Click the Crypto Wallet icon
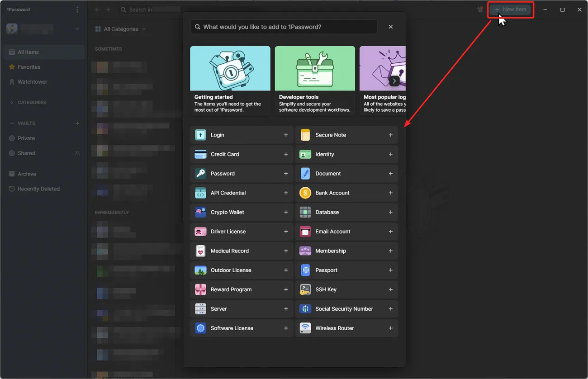588x379 pixels. [200, 212]
